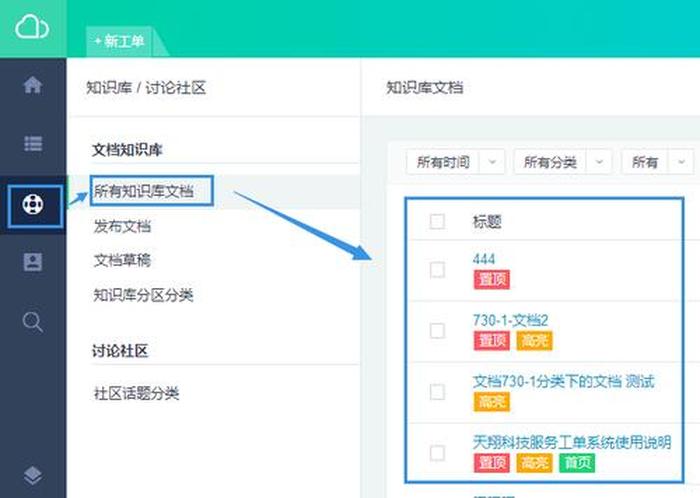Click the 文档知识库 section heading
Screen dimensions: 700x498
tap(127, 149)
